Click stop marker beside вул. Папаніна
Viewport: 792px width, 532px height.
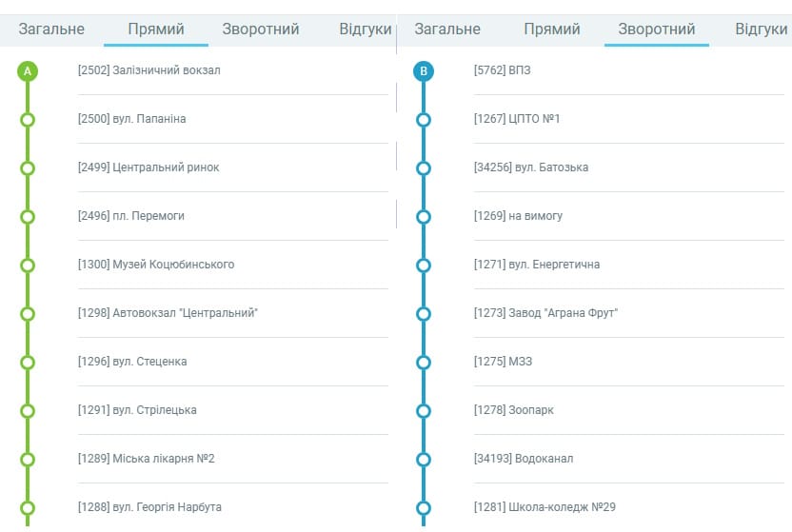pyautogui.click(x=28, y=119)
